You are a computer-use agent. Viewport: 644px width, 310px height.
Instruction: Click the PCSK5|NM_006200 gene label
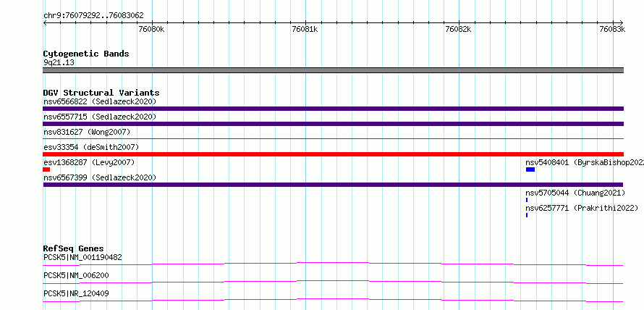(76, 275)
